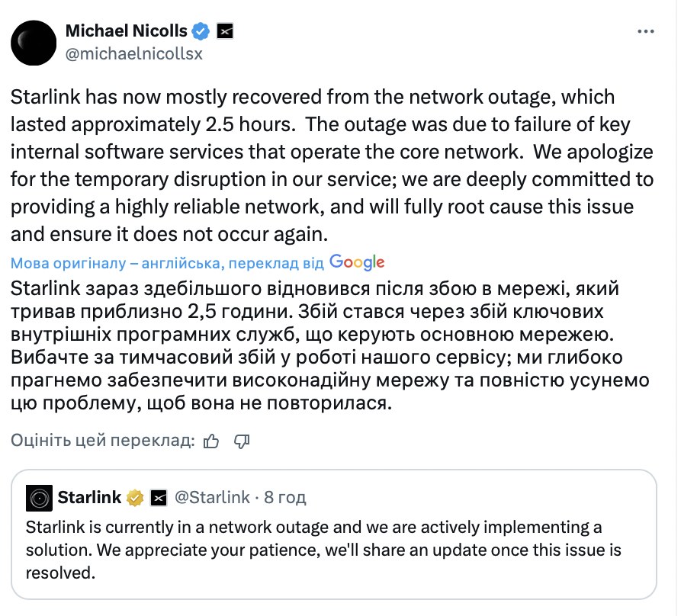The image size is (697, 616).
Task: Open the @michaelnicollsx handle link
Action: pos(133,54)
